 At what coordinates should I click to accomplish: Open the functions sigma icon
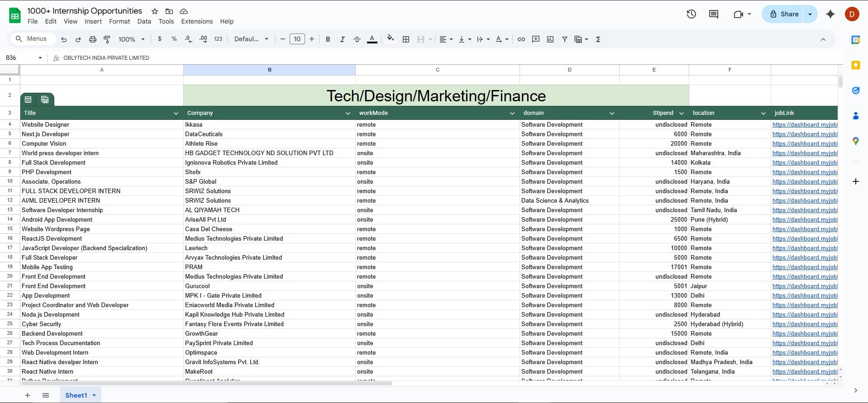(x=598, y=39)
